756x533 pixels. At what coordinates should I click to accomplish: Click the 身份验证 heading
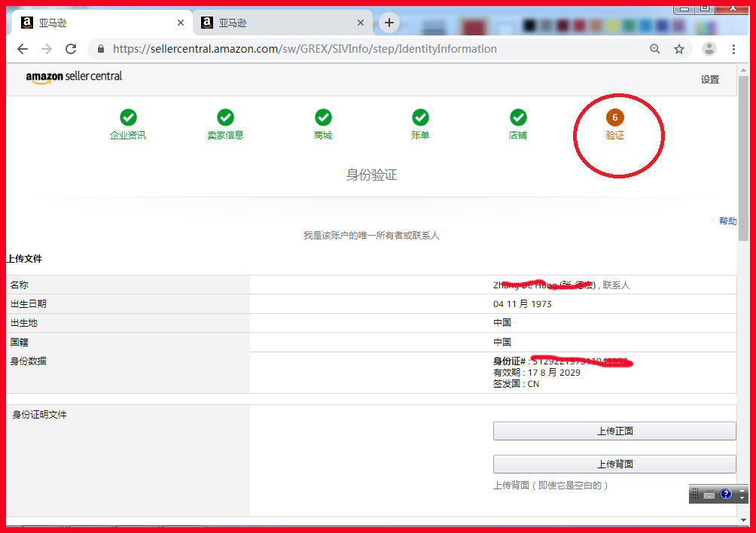[x=371, y=175]
